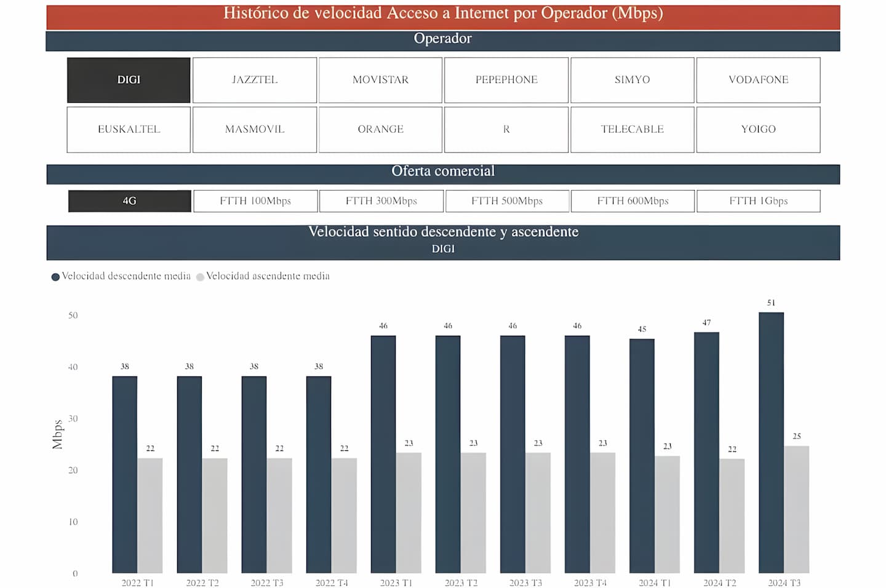
Task: Click the '47' data label
Action: pos(706,323)
